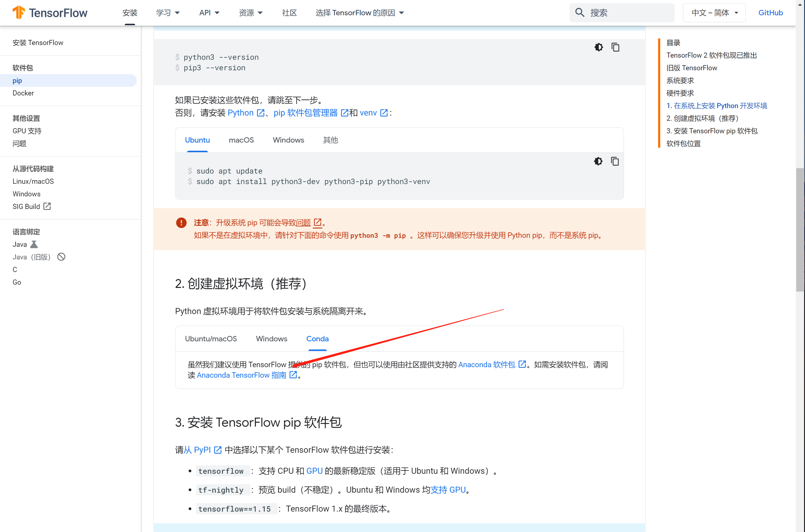Click the page vertical scrollbar thumb
This screenshot has height=532, width=805.
point(800,230)
